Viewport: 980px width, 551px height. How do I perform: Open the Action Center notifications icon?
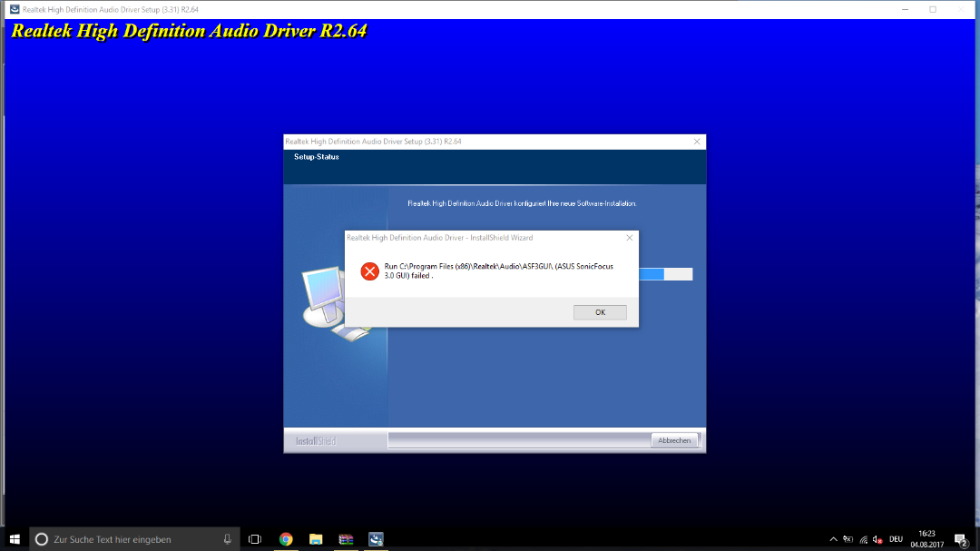(x=961, y=539)
